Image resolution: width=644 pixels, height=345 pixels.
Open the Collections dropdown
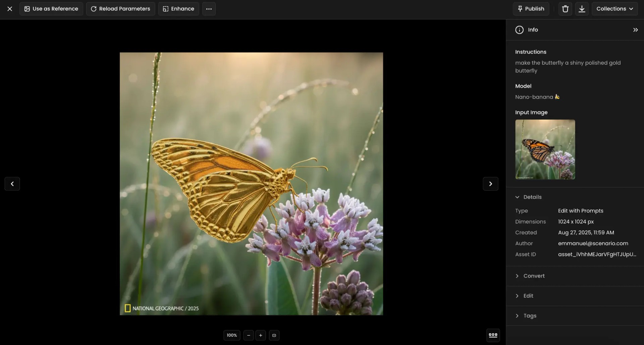(615, 9)
